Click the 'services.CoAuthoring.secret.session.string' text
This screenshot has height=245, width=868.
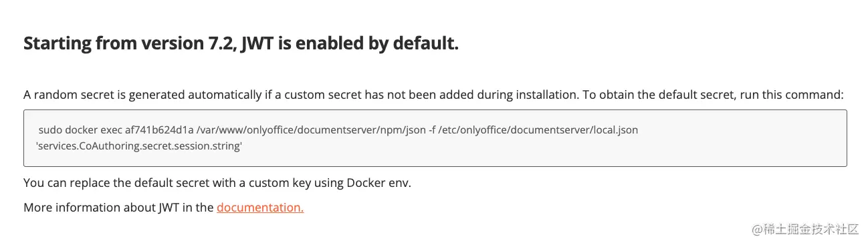pyautogui.click(x=138, y=146)
